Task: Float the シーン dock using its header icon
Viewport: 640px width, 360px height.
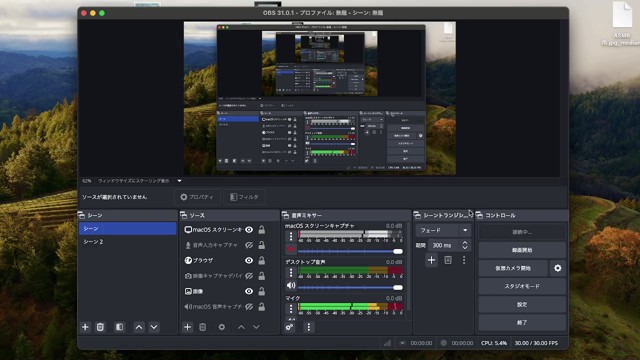Action: click(x=81, y=215)
